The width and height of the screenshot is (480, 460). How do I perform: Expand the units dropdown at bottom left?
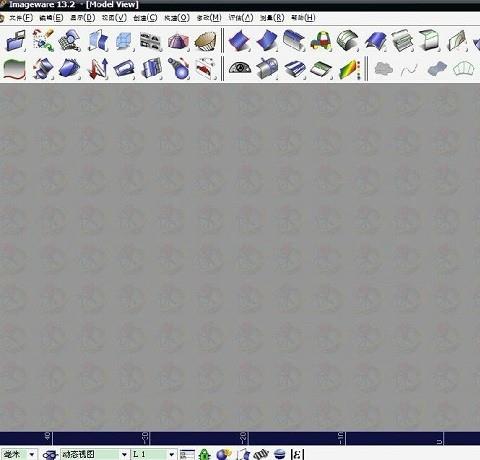[32, 454]
